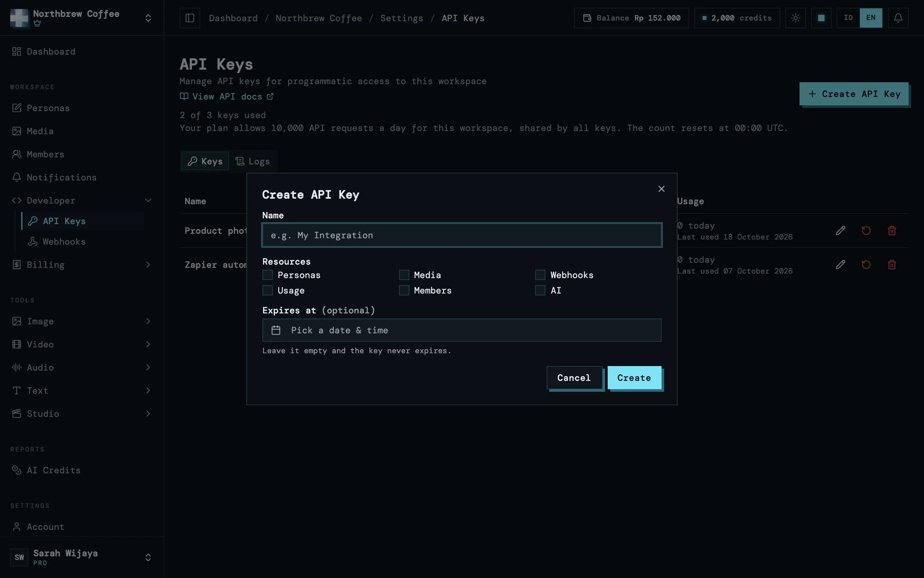Check the Personas resource checkbox
Viewport: 924px width, 578px height.
point(267,275)
